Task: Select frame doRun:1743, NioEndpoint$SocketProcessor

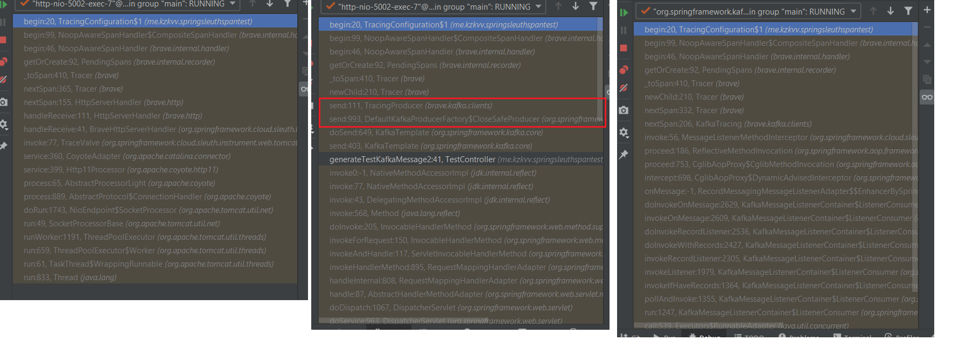Action: (155, 210)
